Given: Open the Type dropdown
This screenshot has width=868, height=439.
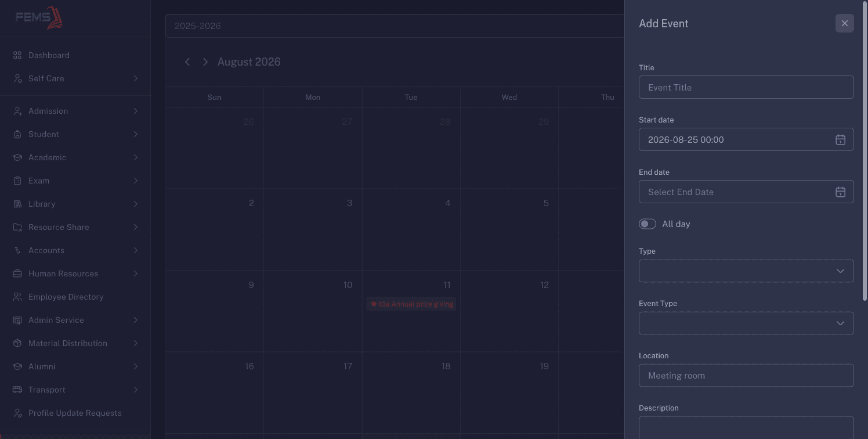Looking at the screenshot, I should coord(746,271).
